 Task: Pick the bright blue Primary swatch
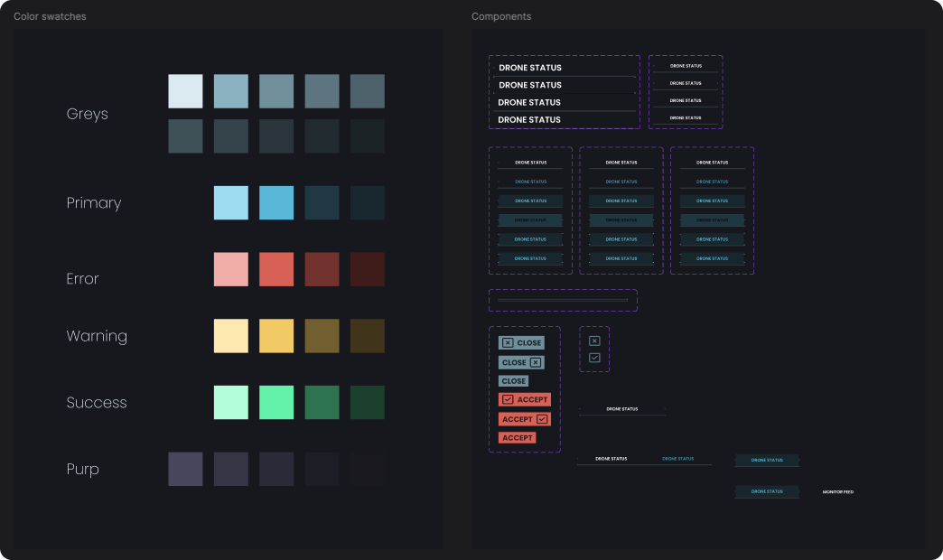276,203
